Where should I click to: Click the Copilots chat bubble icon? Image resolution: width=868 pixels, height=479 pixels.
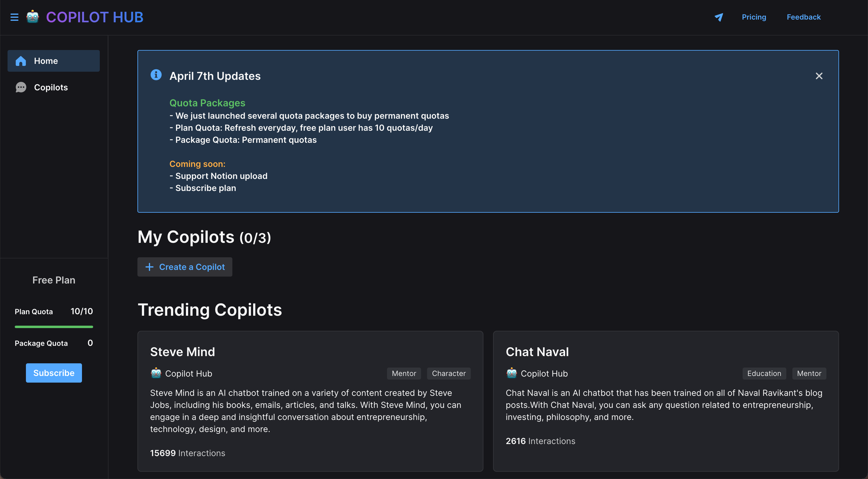(21, 88)
